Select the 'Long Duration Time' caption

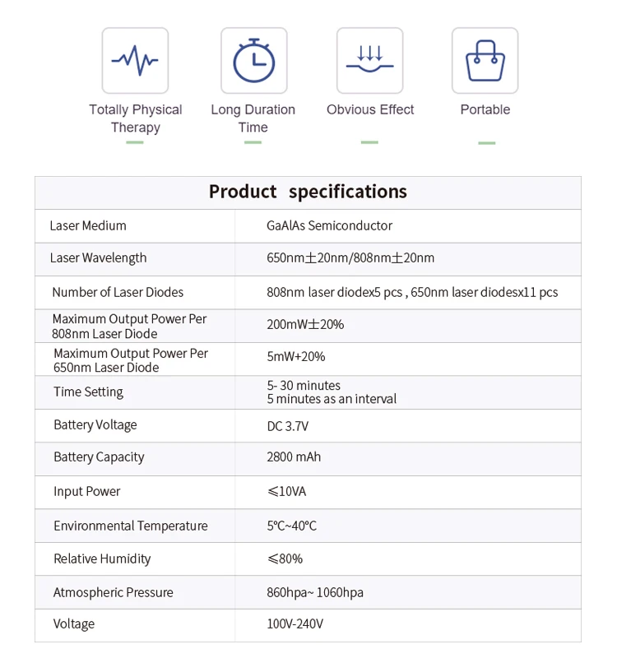click(253, 118)
